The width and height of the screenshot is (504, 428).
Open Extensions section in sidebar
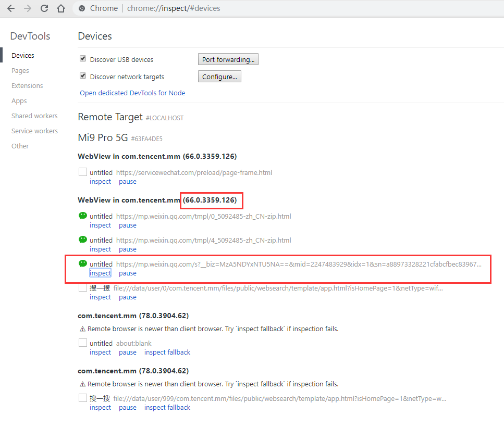click(x=27, y=86)
